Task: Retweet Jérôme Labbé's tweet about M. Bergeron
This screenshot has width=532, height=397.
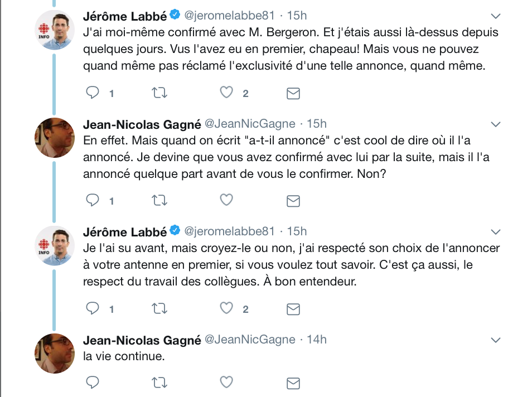Action: coord(159,93)
